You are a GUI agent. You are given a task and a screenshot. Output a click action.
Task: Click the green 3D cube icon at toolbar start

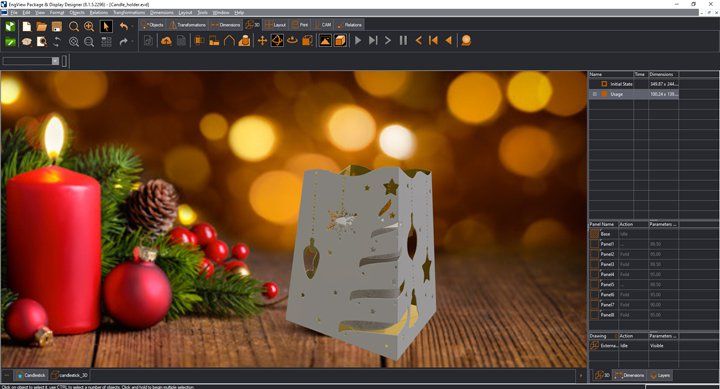pos(10,27)
